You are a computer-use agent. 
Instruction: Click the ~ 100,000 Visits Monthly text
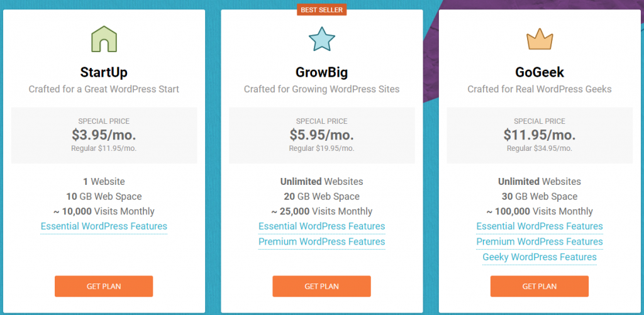tap(540, 211)
